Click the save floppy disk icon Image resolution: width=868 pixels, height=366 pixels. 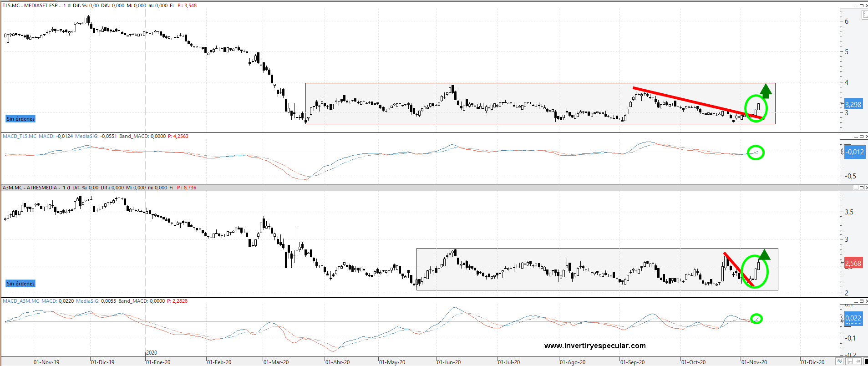(849, 361)
